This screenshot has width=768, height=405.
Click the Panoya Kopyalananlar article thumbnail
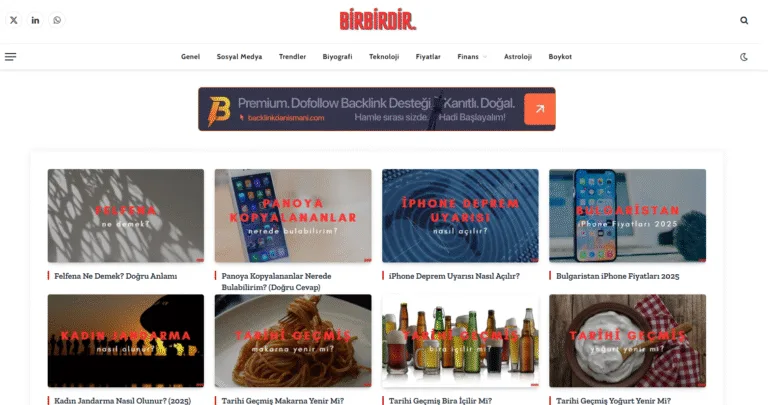293,215
